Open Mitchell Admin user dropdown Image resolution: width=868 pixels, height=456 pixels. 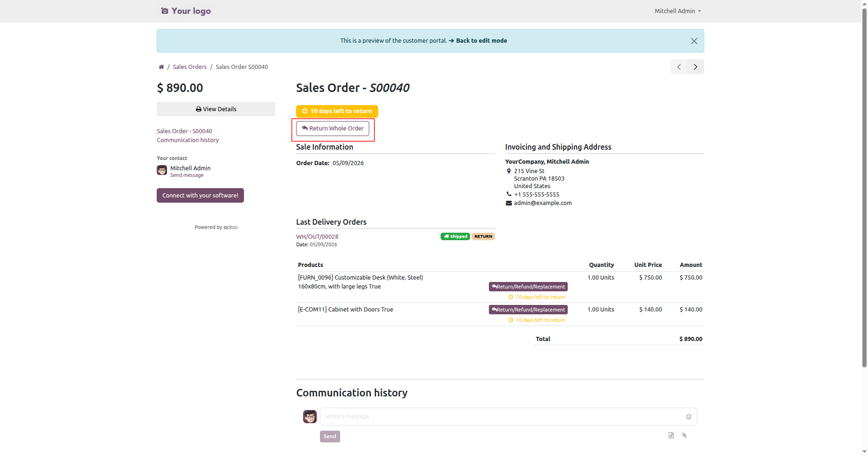(x=678, y=11)
